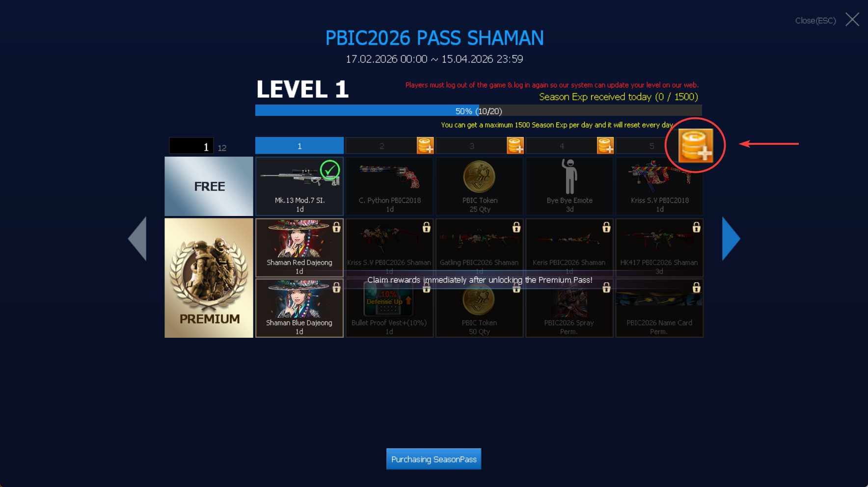
Task: Click coin plus icon on level 3
Action: [515, 146]
